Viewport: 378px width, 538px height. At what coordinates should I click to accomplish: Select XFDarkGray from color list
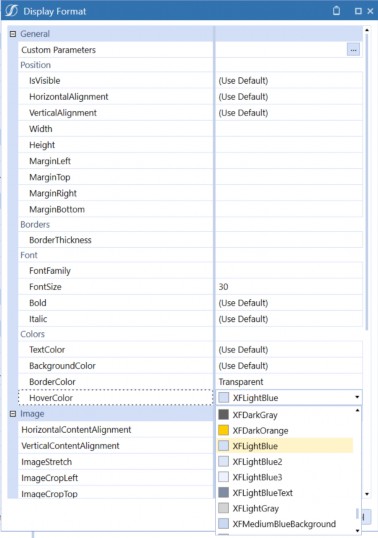(285, 414)
